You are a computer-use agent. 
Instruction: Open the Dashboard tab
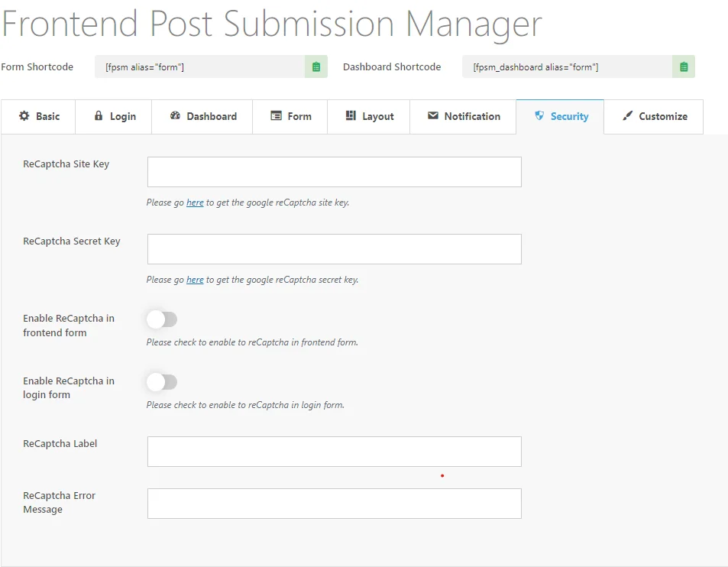click(x=202, y=117)
